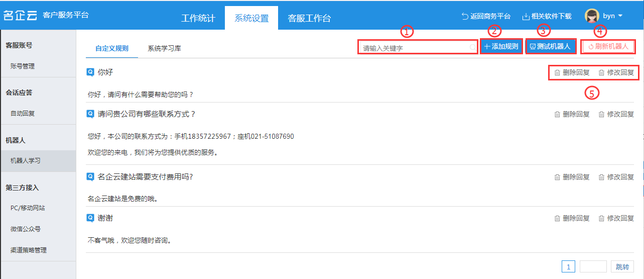Switch to 工作统计 tab
The image size is (644, 279).
(x=198, y=19)
